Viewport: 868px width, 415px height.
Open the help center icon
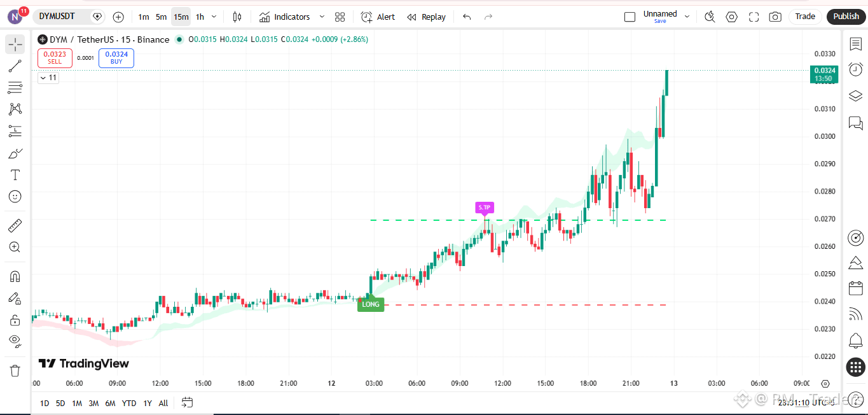pos(855,399)
